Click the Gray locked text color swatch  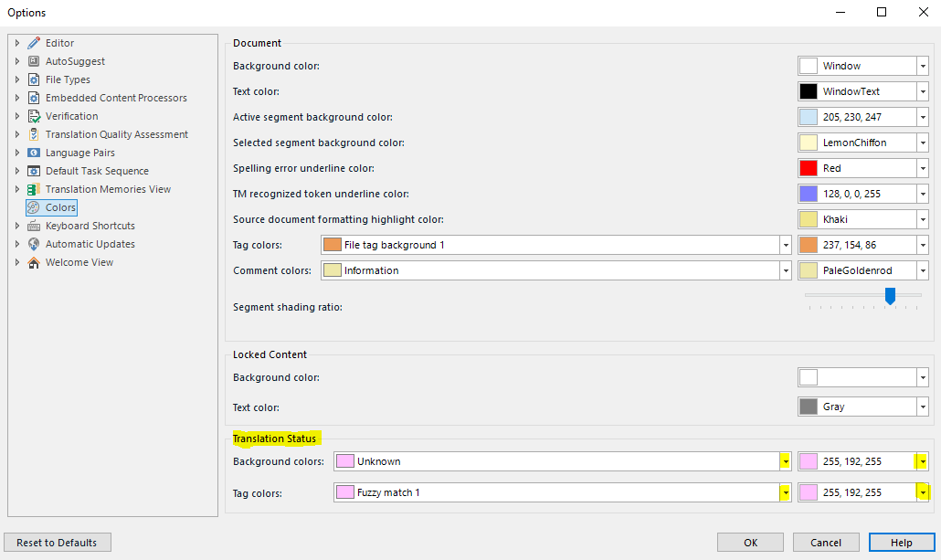point(809,407)
